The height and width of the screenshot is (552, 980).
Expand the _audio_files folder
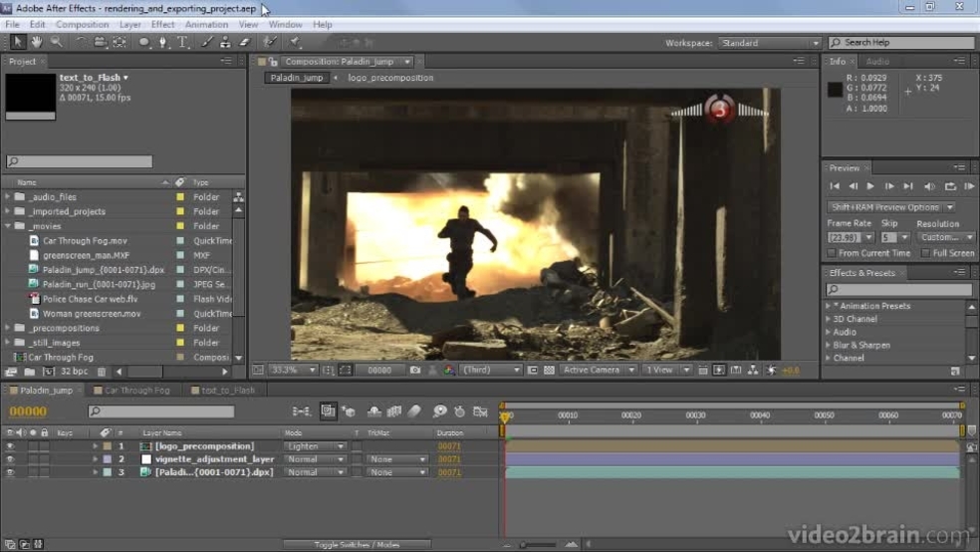click(x=8, y=197)
